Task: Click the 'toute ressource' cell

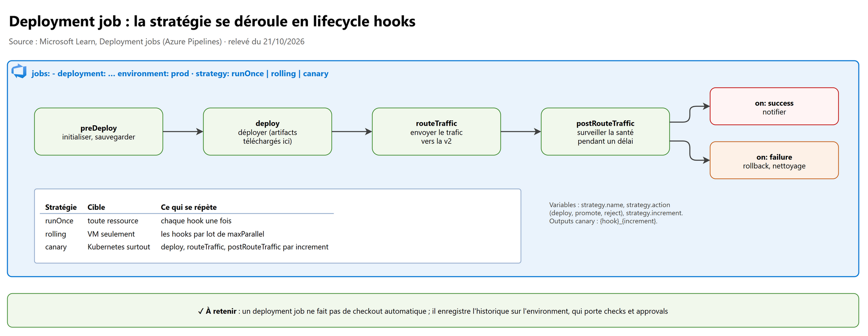Action: click(113, 221)
